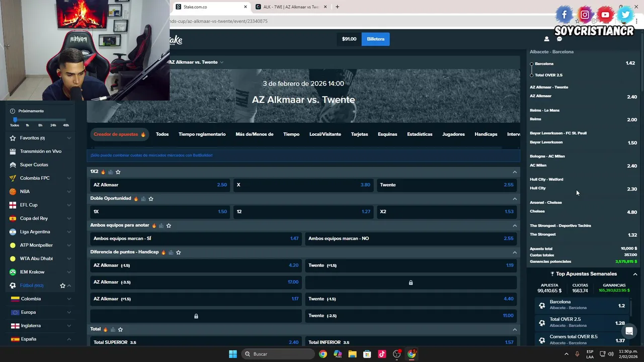Switch to the Todos markets tab
The image size is (644, 362).
(x=162, y=134)
